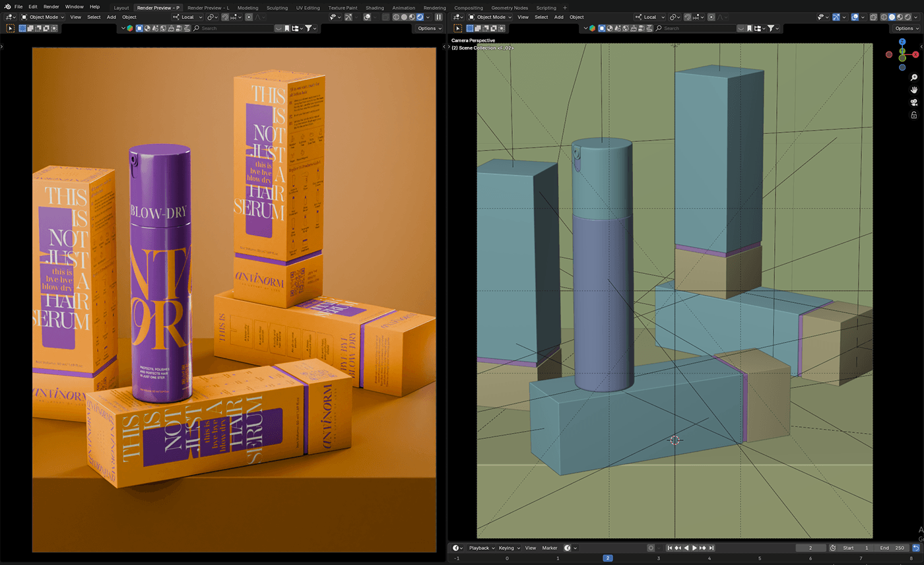Click the zoom magnifier gizmo in right viewport
This screenshot has height=565, width=924.
tap(914, 78)
